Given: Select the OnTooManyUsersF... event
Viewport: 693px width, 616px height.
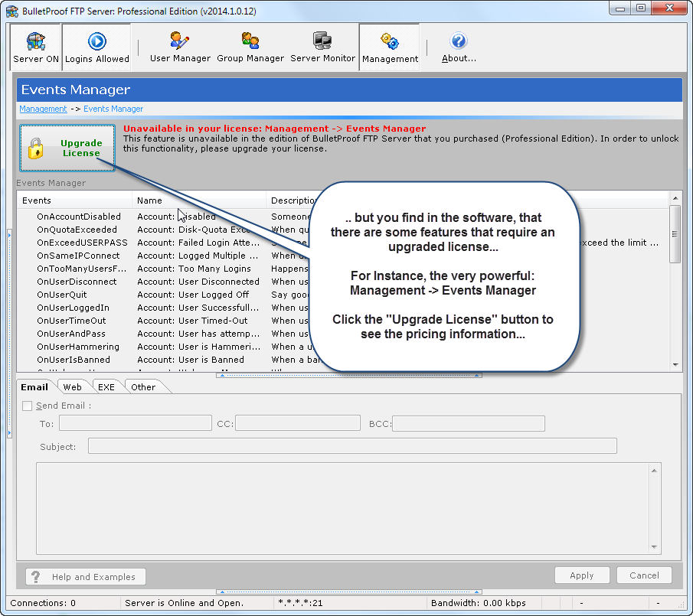Looking at the screenshot, I should 82,269.
